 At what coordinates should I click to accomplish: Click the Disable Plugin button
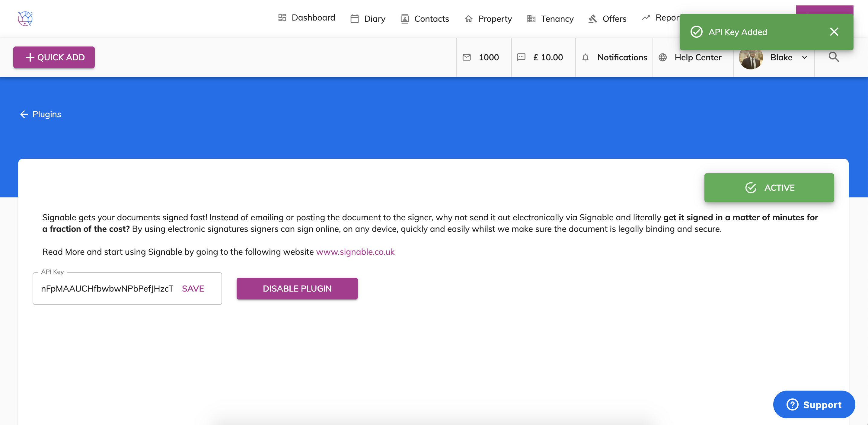(x=297, y=289)
